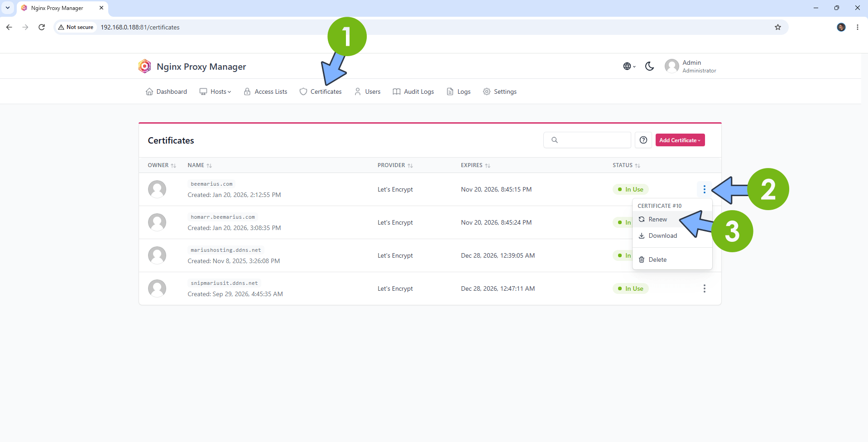Click the beemarius.com certificate name
Viewport: 868px width, 442px height.
point(211,184)
